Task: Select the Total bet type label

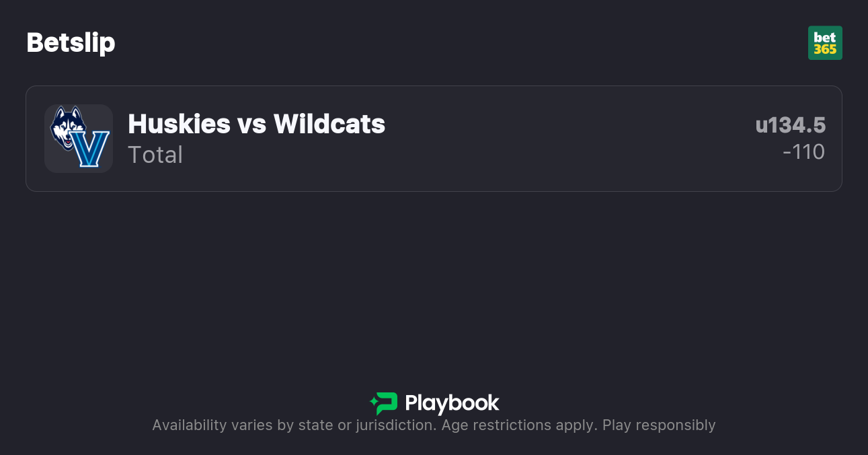Action: pos(155,155)
